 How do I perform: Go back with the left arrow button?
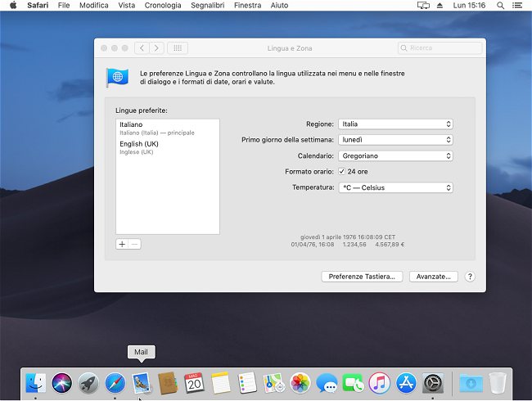[x=142, y=48]
